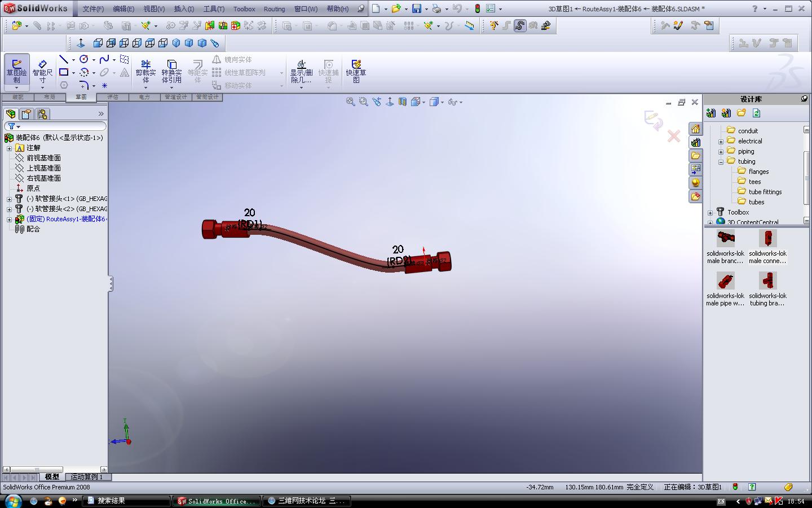Click the New document icon

click(x=376, y=8)
